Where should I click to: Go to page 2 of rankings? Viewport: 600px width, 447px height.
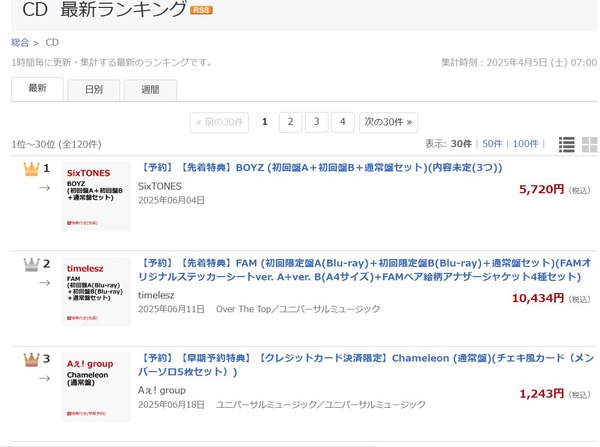coord(290,122)
